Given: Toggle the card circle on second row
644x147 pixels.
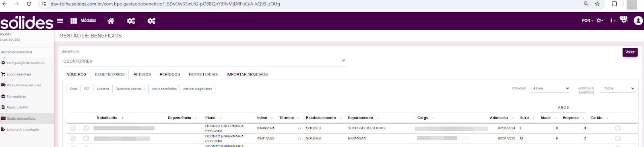Looking at the screenshot, I should 617,138.
